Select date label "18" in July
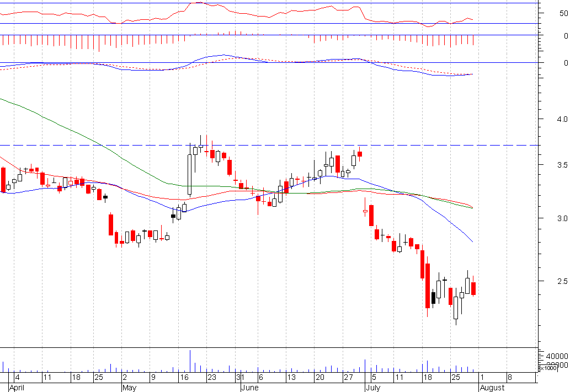The image size is (570, 392). [428, 378]
